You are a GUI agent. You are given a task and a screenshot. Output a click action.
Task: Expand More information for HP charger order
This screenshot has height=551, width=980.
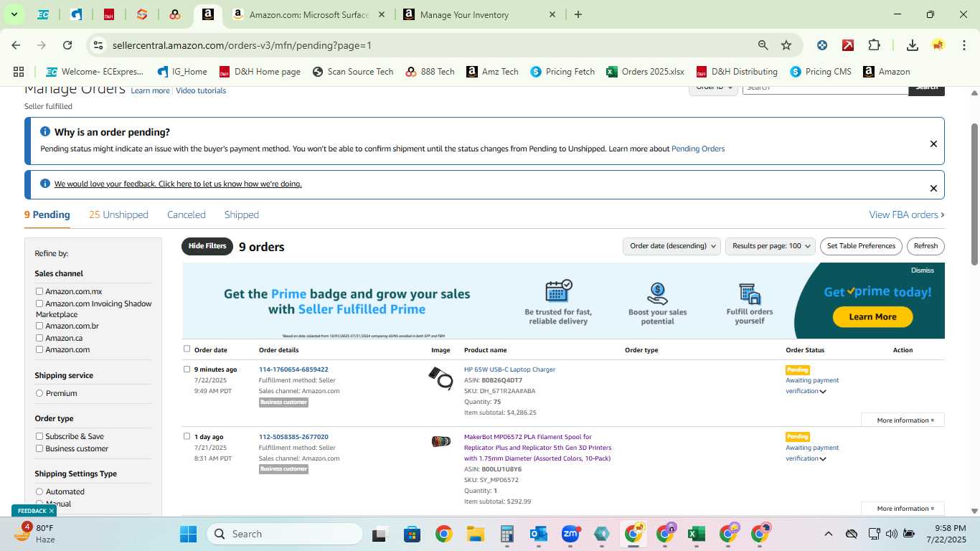click(x=903, y=420)
